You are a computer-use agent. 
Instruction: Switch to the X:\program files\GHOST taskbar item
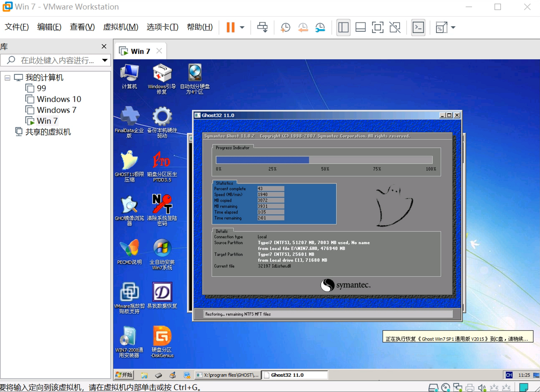pos(228,375)
